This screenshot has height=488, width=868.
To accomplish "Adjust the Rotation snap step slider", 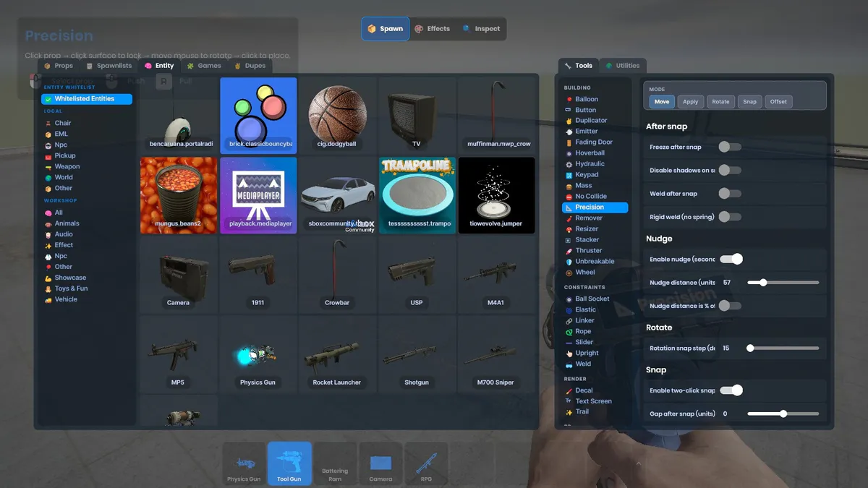I will [783, 348].
